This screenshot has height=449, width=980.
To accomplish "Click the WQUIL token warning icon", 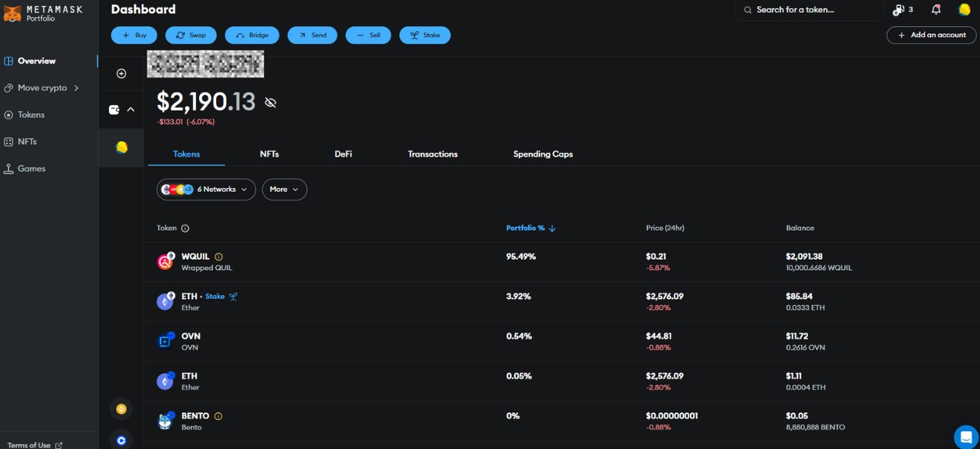I will [218, 257].
